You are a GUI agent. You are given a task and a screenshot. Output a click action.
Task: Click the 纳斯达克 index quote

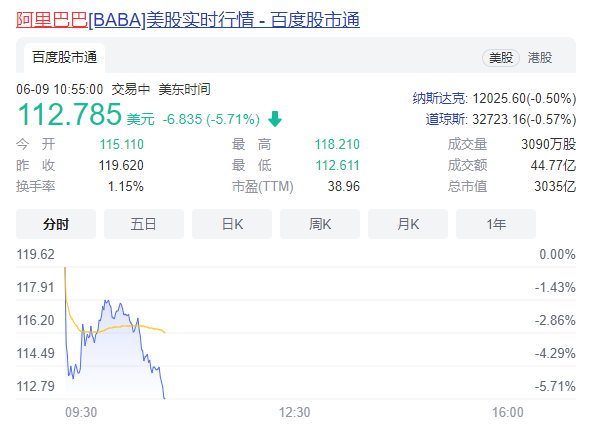point(494,98)
